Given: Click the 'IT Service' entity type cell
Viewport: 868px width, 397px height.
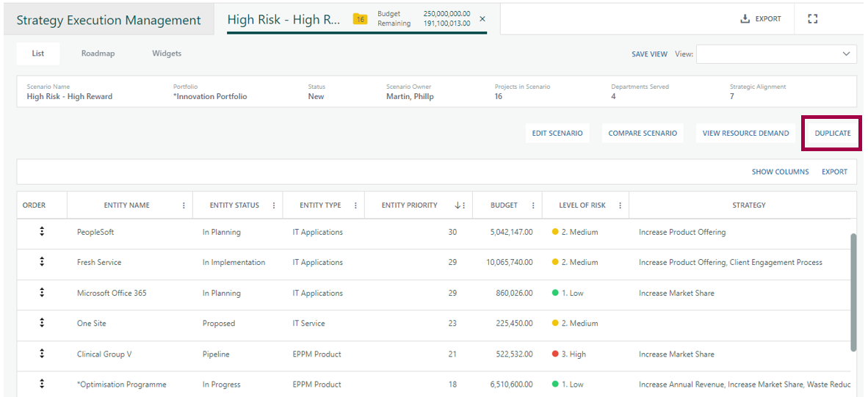Looking at the screenshot, I should coord(309,324).
